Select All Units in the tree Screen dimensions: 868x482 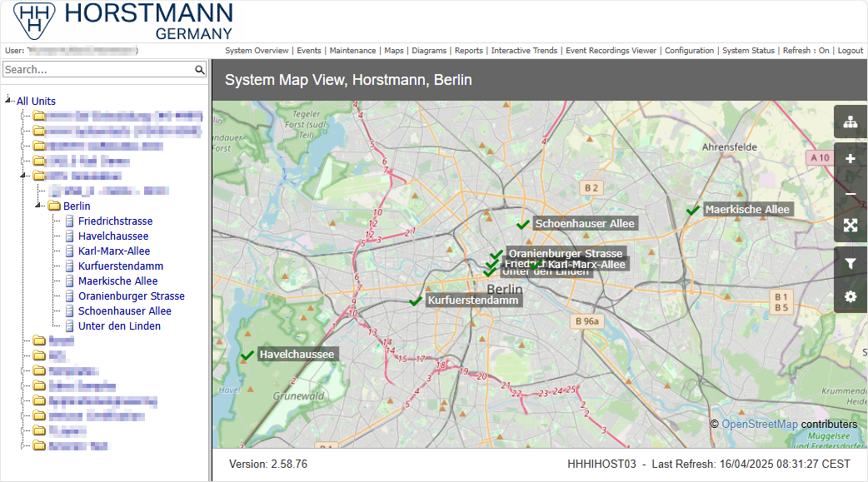point(36,102)
